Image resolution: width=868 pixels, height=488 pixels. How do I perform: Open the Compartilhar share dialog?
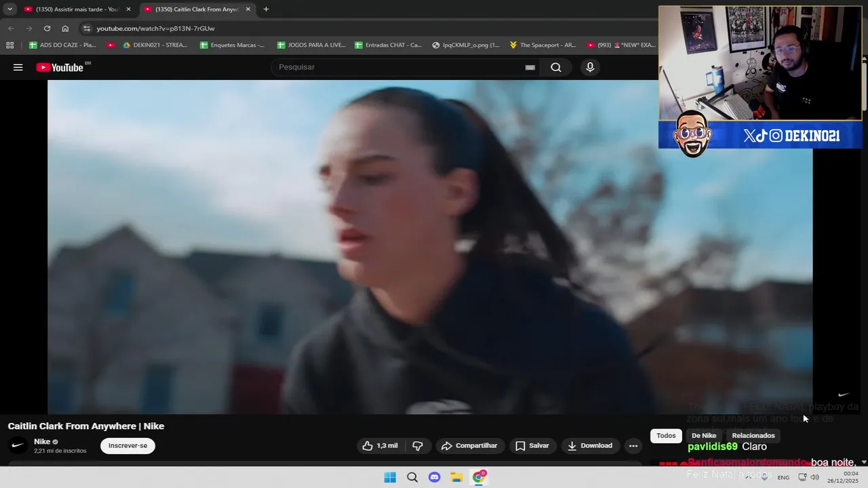(x=469, y=445)
